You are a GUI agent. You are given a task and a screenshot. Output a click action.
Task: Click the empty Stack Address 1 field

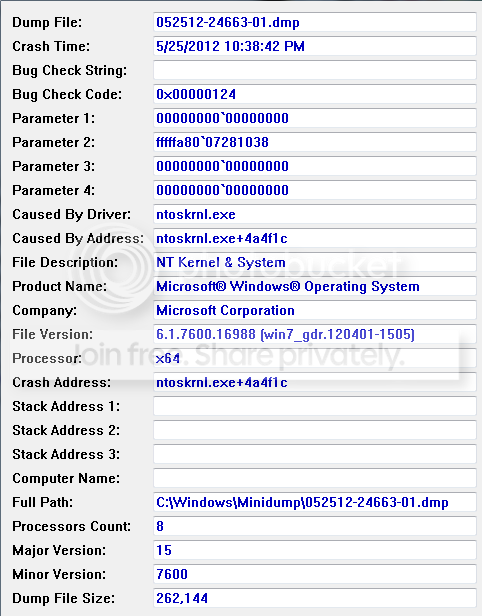click(315, 406)
